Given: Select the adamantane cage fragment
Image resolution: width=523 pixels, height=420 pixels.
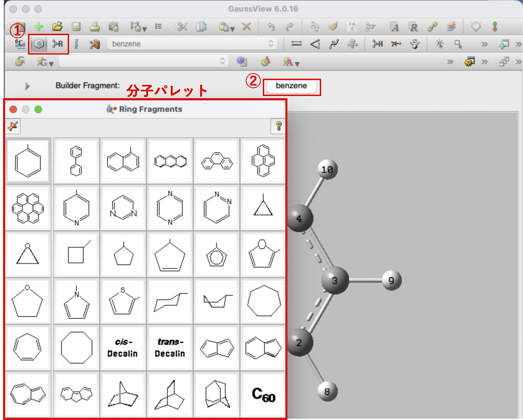Looking at the screenshot, I should [x=217, y=394].
